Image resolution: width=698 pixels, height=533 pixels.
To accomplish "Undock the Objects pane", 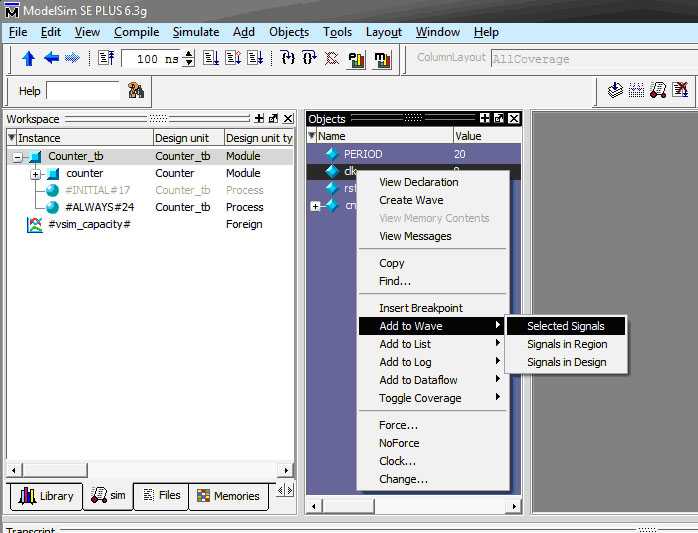I will tap(499, 118).
